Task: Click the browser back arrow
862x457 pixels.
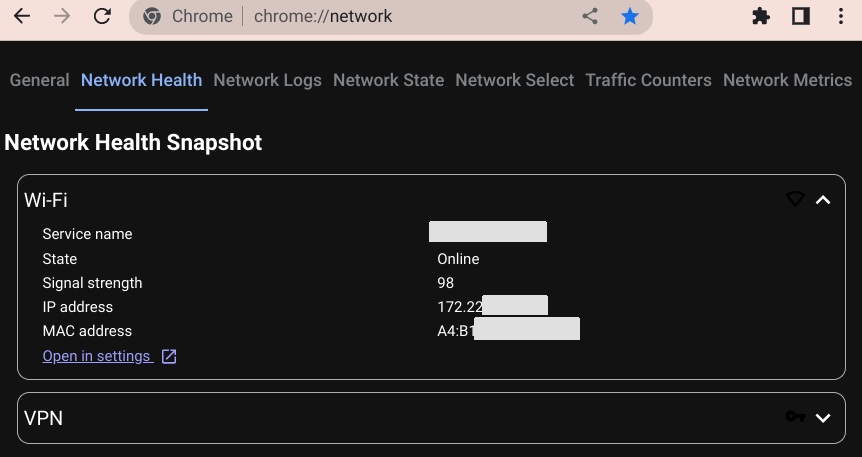Action: click(22, 17)
